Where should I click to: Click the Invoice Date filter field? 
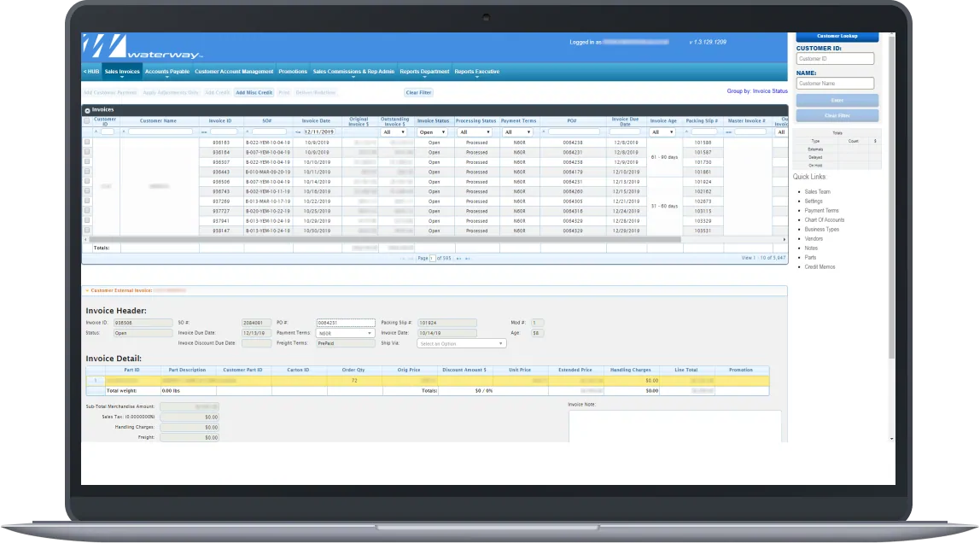pos(319,132)
